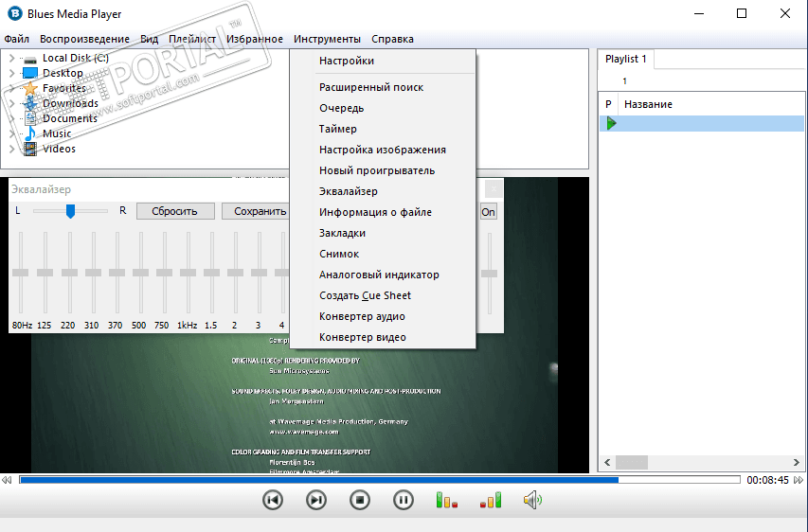Choose Новый проигрыватель menu entry
Screen dimensions: 808x532
tap(383, 170)
